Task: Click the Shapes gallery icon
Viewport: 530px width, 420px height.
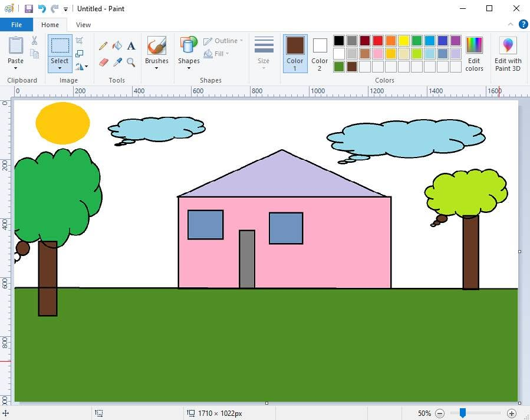Action: click(188, 45)
